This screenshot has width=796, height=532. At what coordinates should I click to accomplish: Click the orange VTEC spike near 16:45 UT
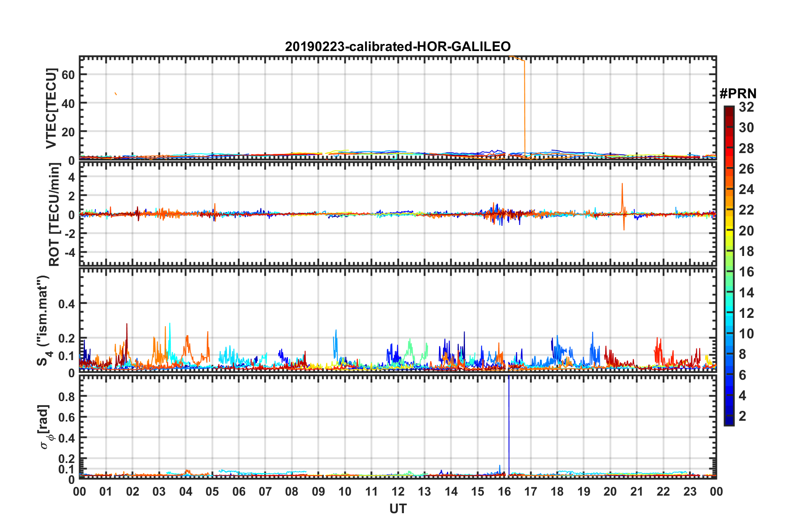524,109
